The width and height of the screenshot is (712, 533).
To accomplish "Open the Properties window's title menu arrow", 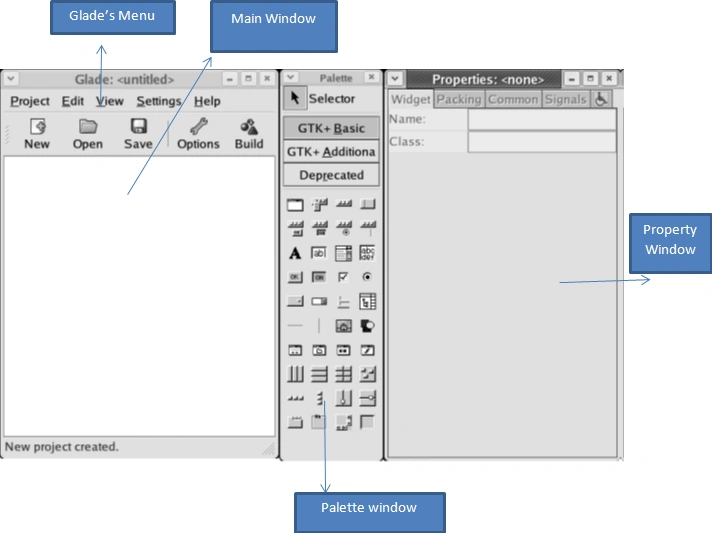I will tap(395, 79).
